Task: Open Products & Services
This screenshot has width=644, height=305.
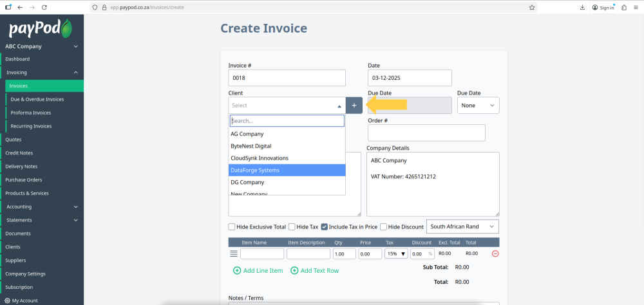Action: (42, 193)
